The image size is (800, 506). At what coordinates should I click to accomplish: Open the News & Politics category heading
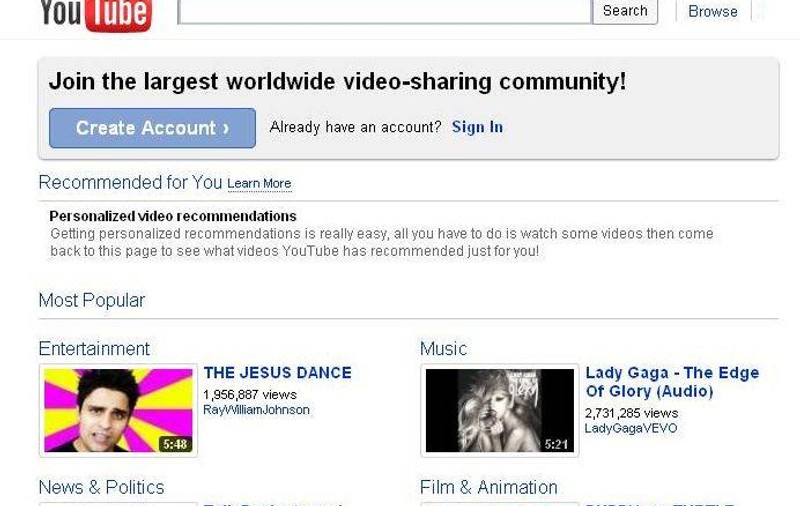click(x=102, y=488)
